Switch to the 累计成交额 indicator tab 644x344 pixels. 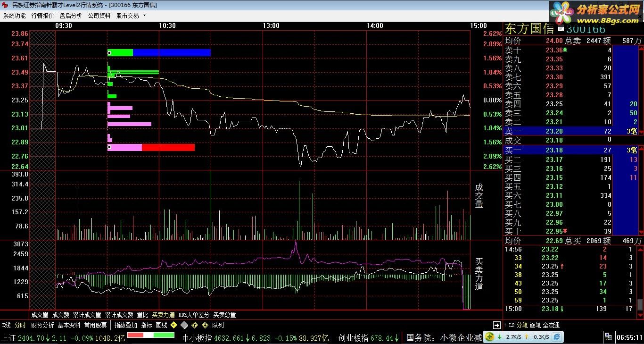coord(120,315)
